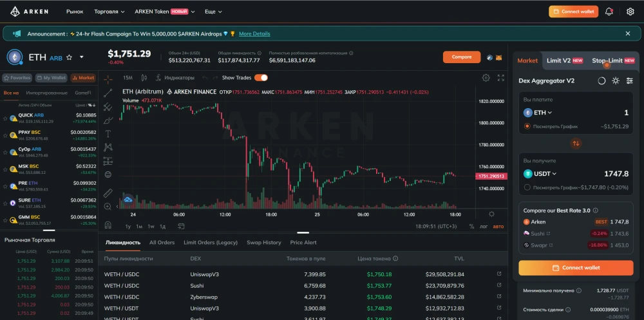Expand the ARKEN Token menu
Image resolution: width=644 pixels, height=320 pixels.
tap(165, 12)
